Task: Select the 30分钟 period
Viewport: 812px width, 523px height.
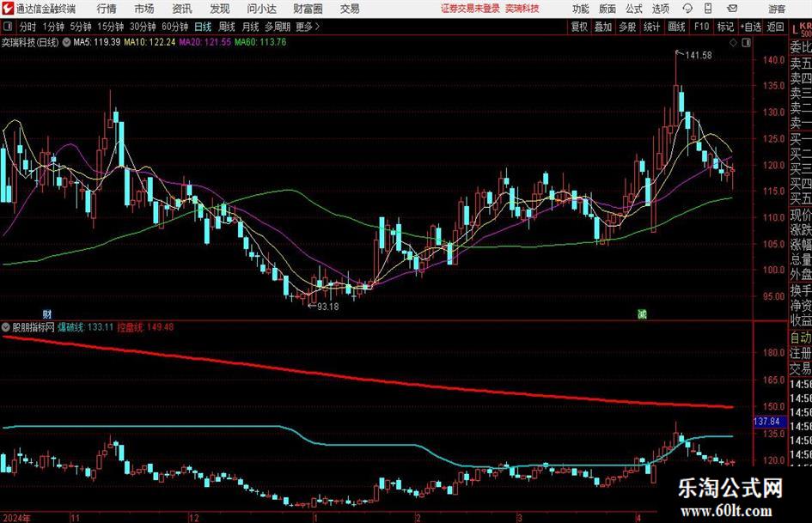Action: tap(143, 27)
